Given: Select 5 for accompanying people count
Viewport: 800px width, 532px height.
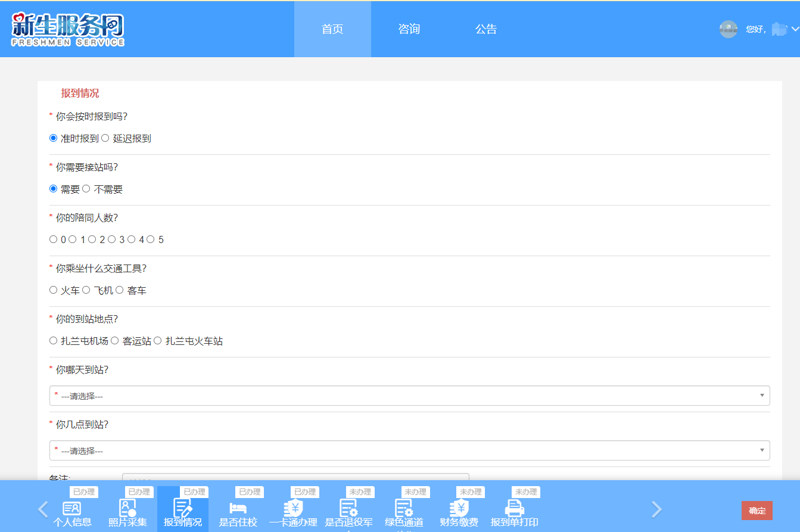Looking at the screenshot, I should [151, 239].
